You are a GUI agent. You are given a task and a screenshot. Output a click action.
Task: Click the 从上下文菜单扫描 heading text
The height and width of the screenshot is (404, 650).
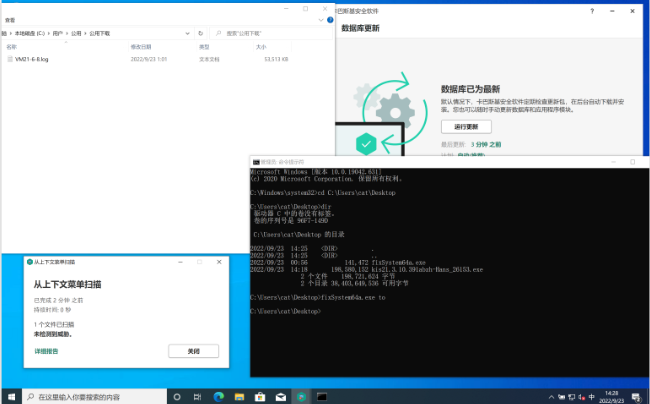68,284
